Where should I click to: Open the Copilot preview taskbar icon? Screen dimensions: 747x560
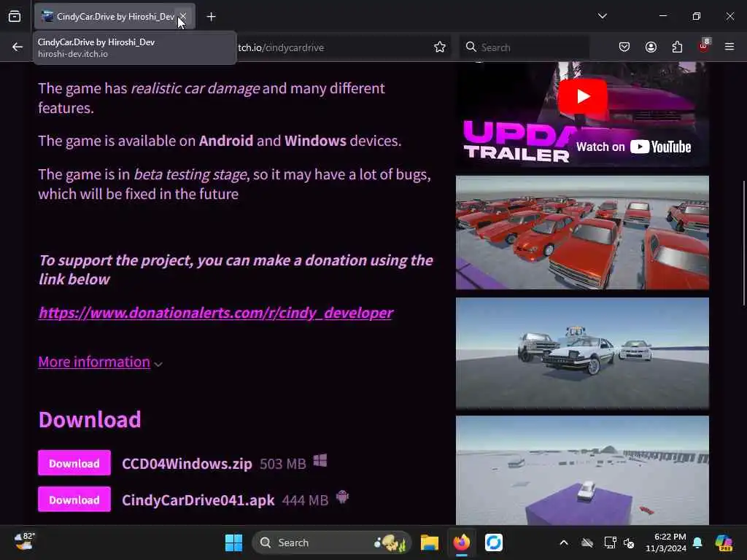coord(724,542)
